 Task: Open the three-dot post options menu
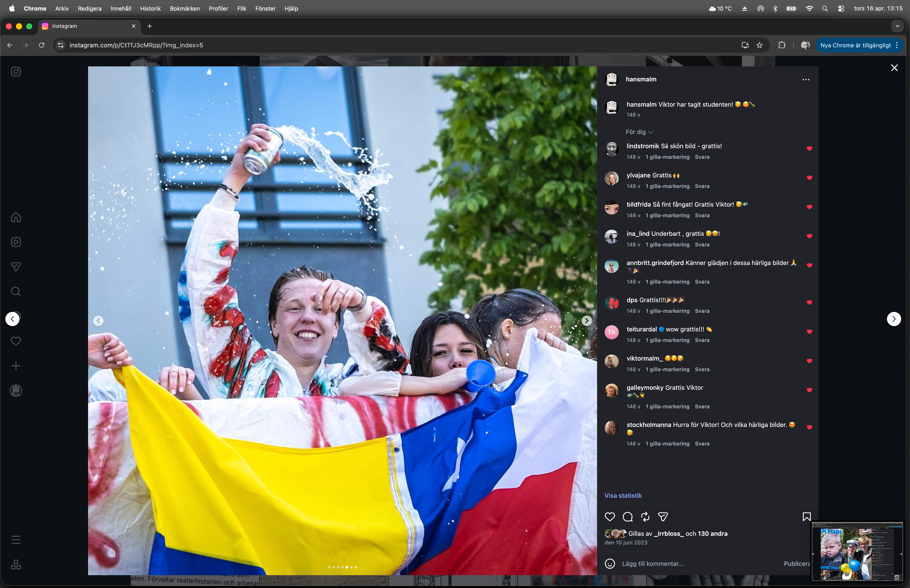pyautogui.click(x=806, y=80)
